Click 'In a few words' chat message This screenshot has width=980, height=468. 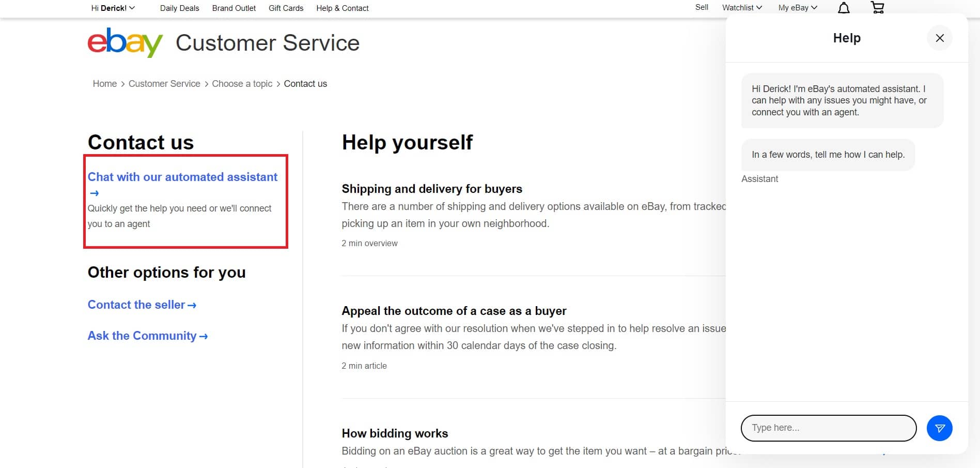click(828, 155)
